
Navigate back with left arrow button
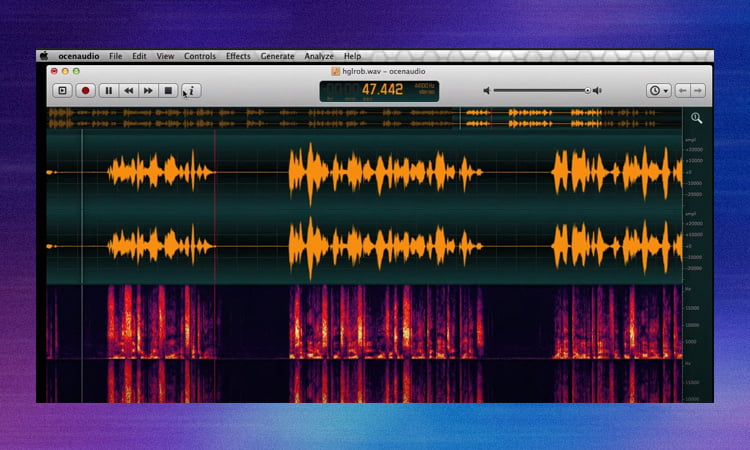683,90
